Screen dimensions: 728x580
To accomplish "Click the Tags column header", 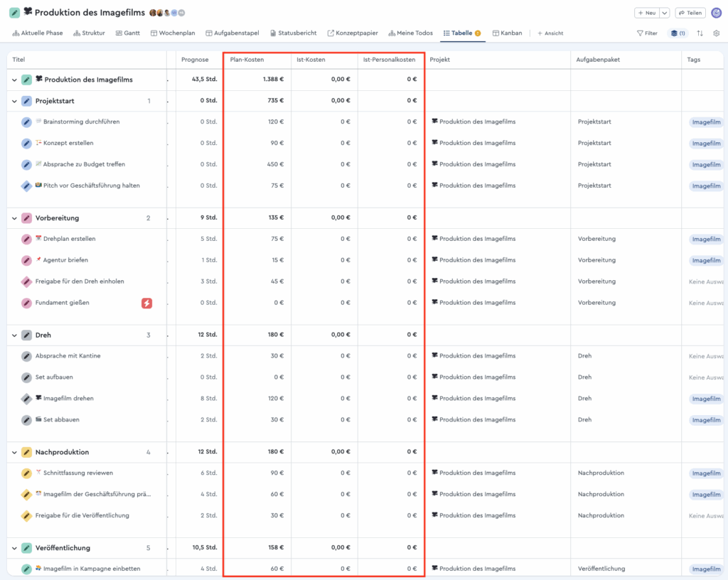I will (702, 60).
